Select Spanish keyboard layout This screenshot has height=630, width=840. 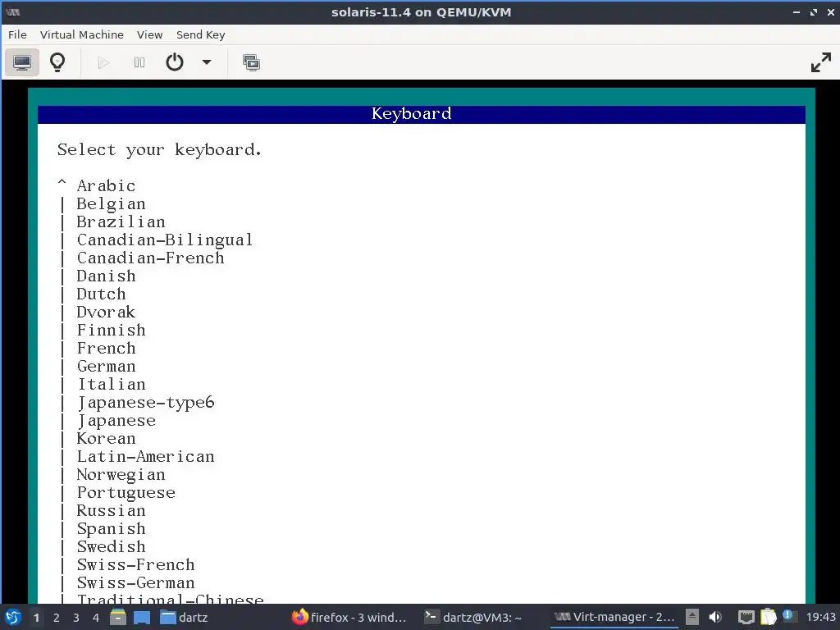[x=111, y=529]
